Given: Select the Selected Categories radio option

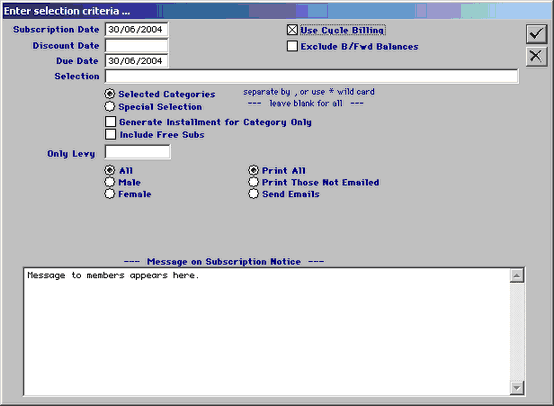Looking at the screenshot, I should [110, 94].
